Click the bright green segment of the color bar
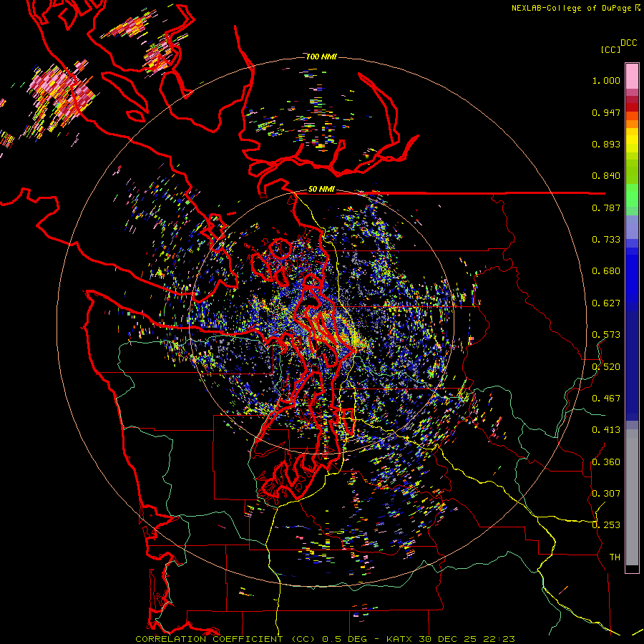 (x=632, y=195)
